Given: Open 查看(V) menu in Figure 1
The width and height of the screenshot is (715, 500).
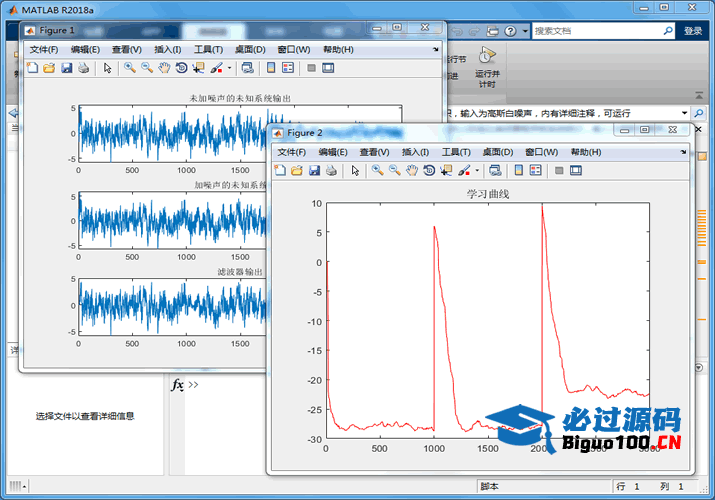Looking at the screenshot, I should pos(127,50).
